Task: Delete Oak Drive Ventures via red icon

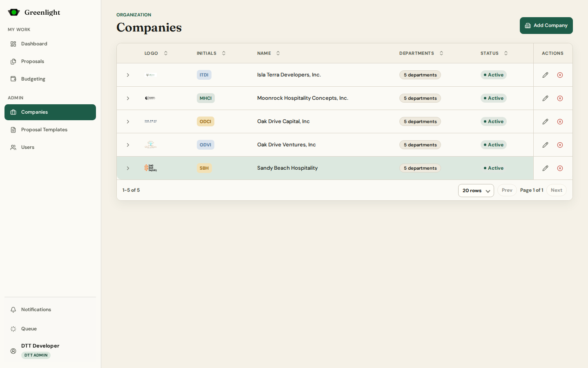Action: coord(560,145)
